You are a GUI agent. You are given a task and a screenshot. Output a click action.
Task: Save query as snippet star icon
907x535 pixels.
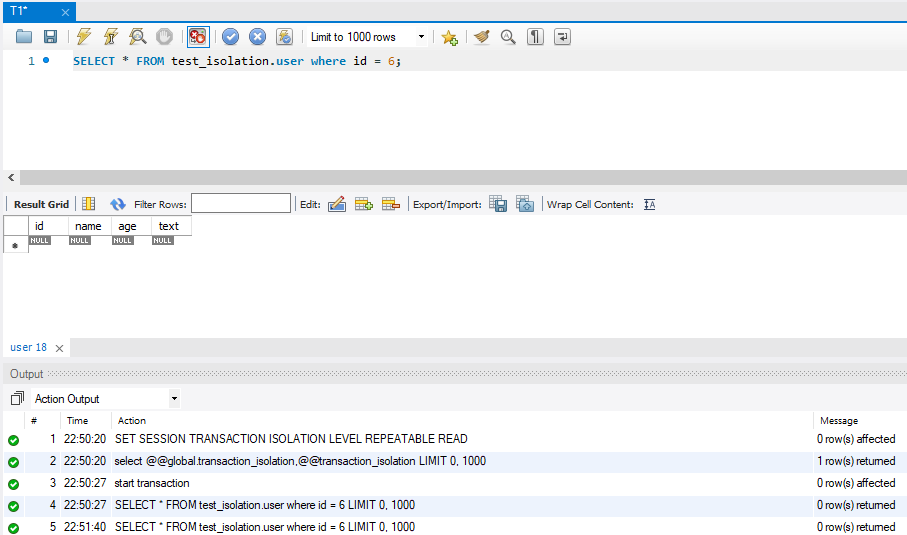449,38
